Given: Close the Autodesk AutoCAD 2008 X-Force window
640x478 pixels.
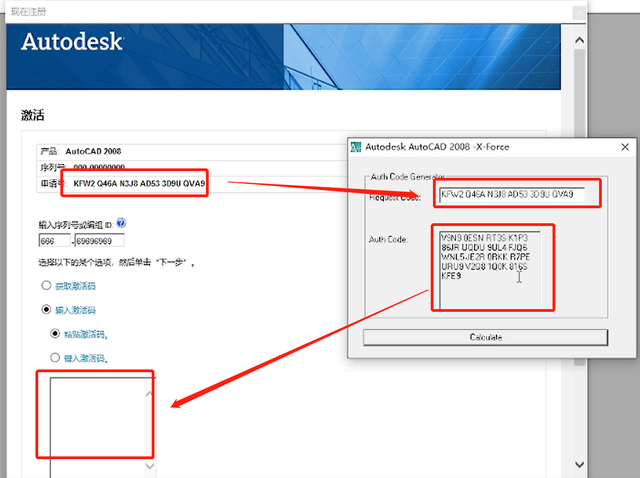Looking at the screenshot, I should (625, 147).
